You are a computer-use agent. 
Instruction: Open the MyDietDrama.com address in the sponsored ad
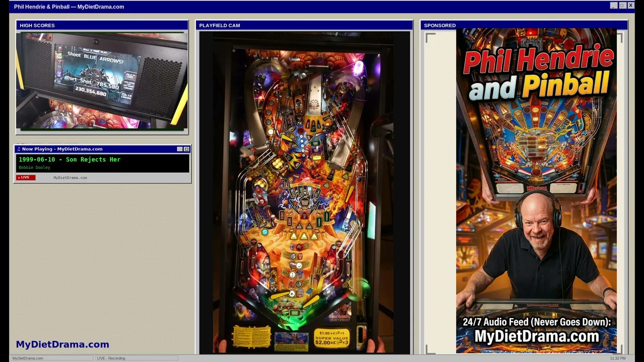(x=537, y=336)
